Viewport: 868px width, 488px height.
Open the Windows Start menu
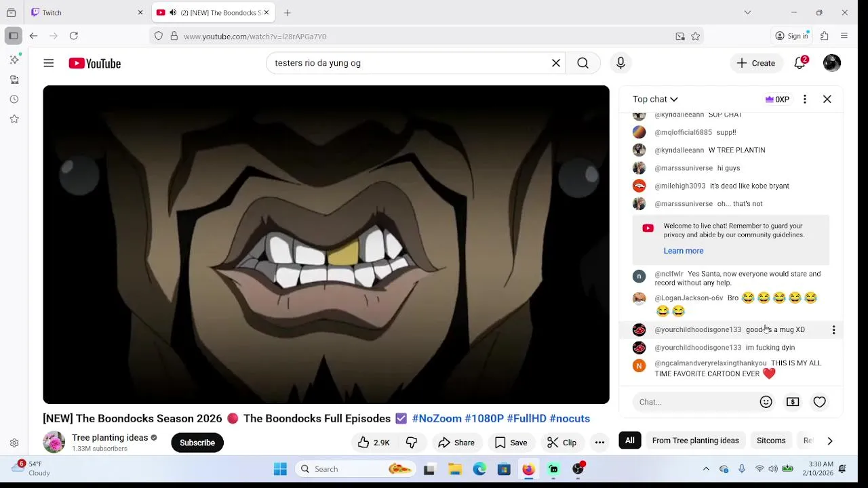coord(280,469)
